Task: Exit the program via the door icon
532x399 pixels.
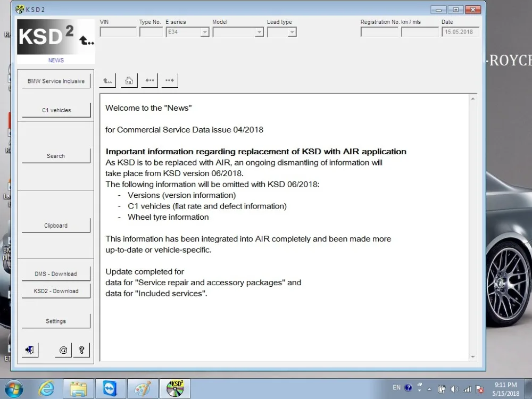Action: (x=30, y=350)
